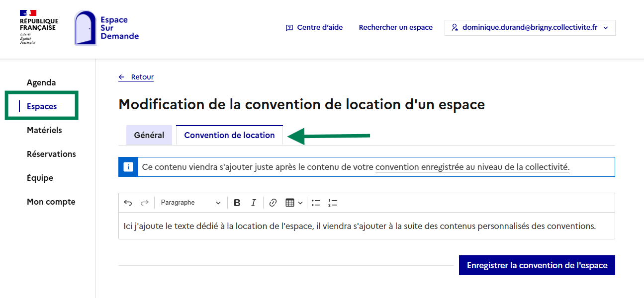The height and width of the screenshot is (298, 644).
Task: Toggle italic formatting in the editor
Action: pos(254,203)
